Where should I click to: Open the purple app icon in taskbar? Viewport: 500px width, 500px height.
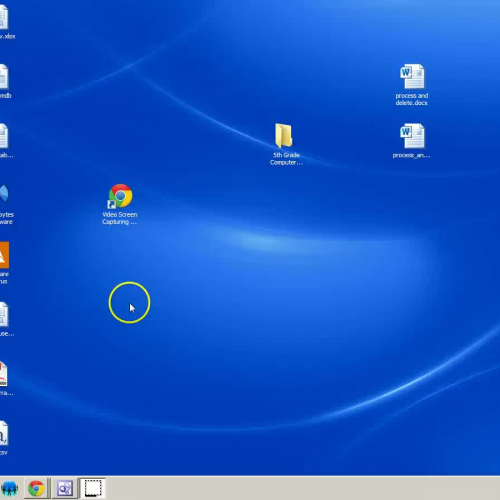[65, 489]
